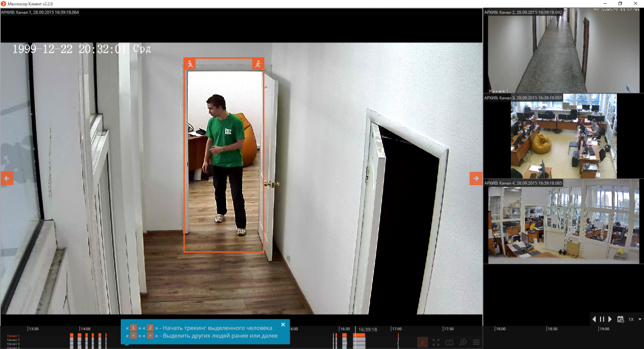Toggle the person tracking mode button in bottom toolbar
The width and height of the screenshot is (644, 349).
[x=423, y=342]
